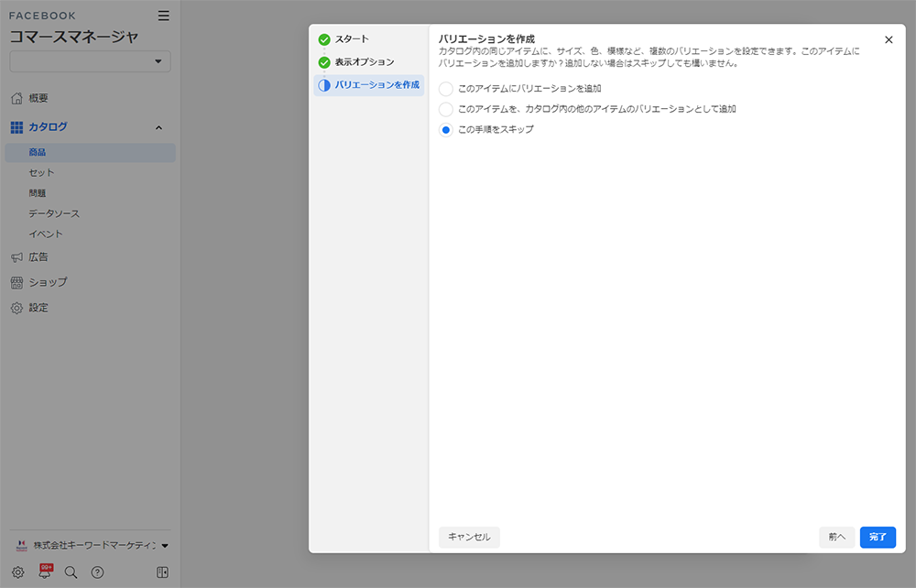Click the コマースマネージャ title
916x588 pixels.
click(x=74, y=37)
